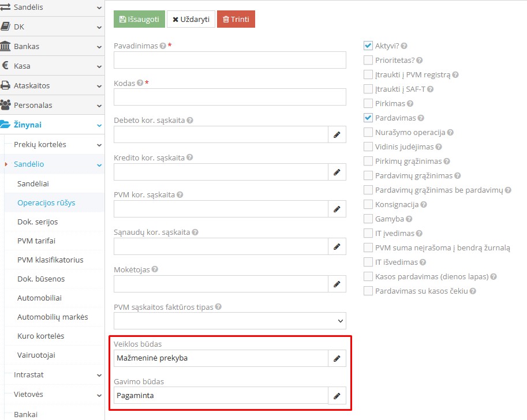Click help icon beside Konsignacija
This screenshot has width=527, height=420.
pos(424,205)
